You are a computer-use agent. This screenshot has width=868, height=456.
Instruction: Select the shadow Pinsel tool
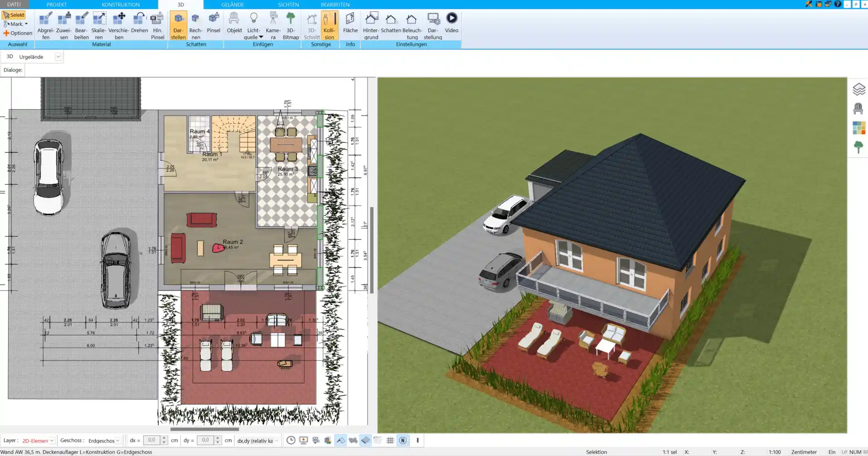(213, 23)
